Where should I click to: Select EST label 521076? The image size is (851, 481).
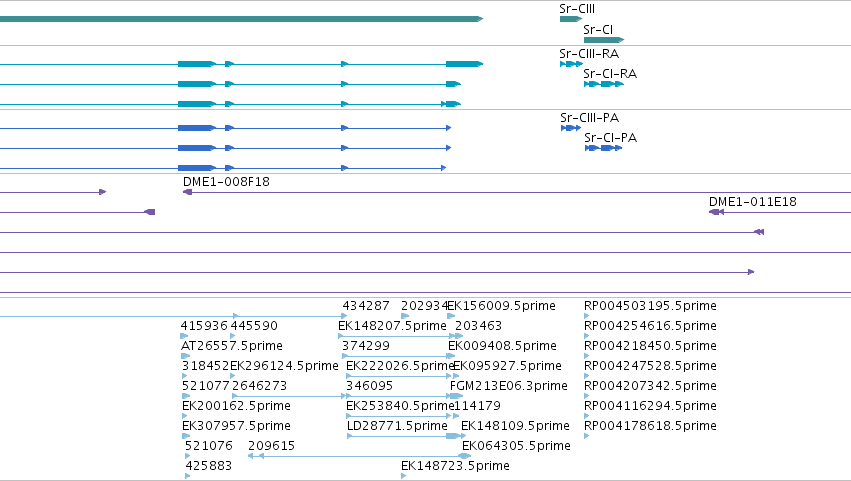tap(209, 446)
